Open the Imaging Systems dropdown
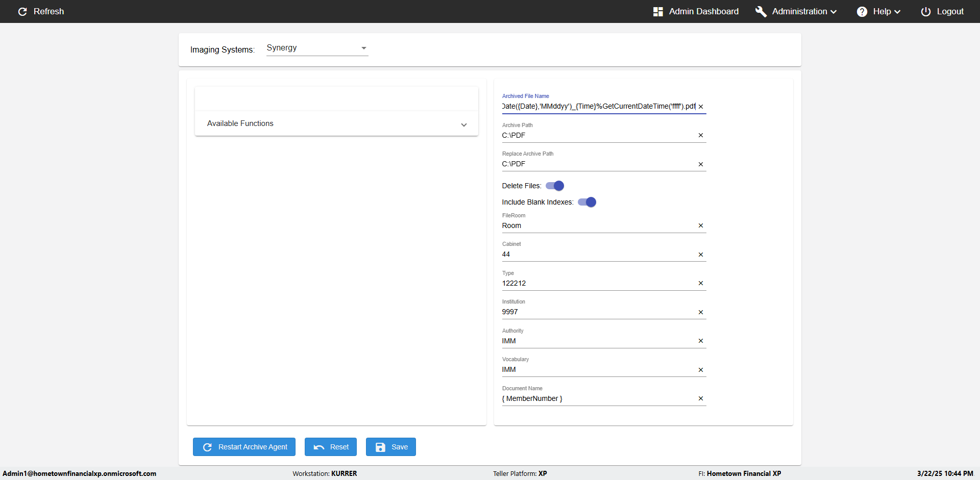980x480 pixels. 317,48
